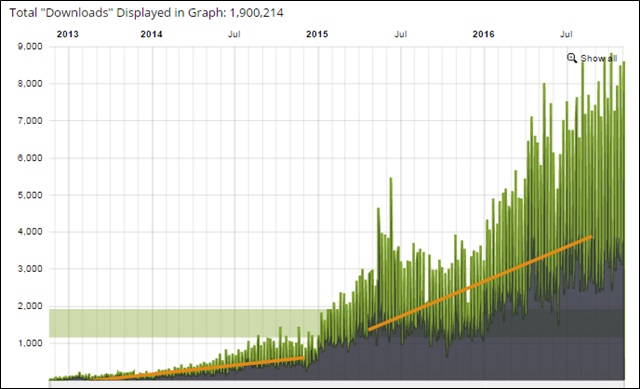Click the Jul label after 2016

coord(566,34)
